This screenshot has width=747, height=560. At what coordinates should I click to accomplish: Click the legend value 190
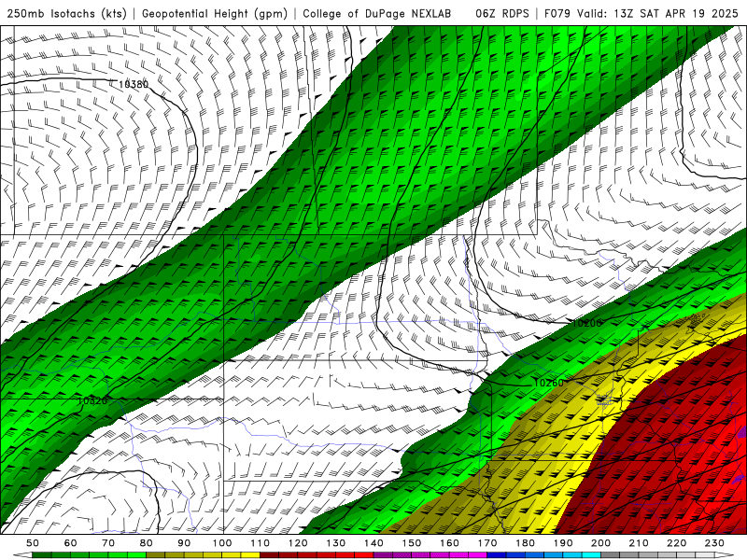click(563, 543)
